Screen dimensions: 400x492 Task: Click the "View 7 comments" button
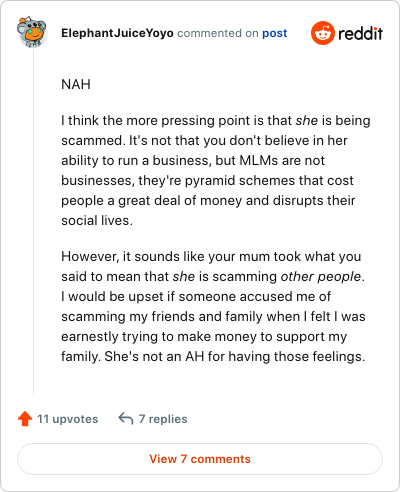tap(200, 459)
